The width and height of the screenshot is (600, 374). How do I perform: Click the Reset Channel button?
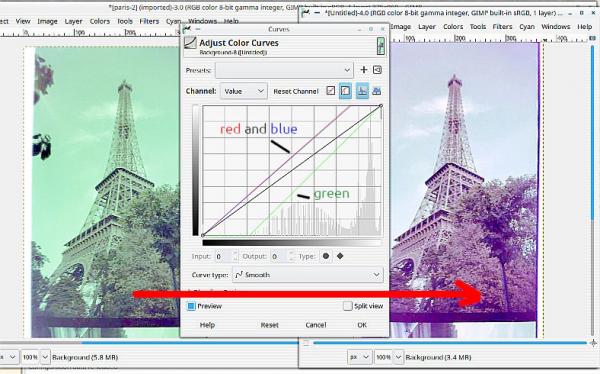(x=296, y=91)
